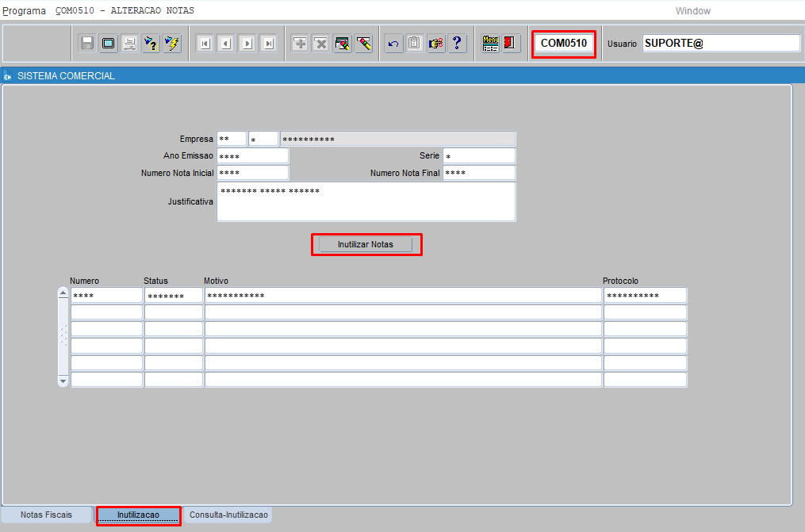Click the Print icon in toolbar
The height and width of the screenshot is (532, 805).
click(x=129, y=44)
